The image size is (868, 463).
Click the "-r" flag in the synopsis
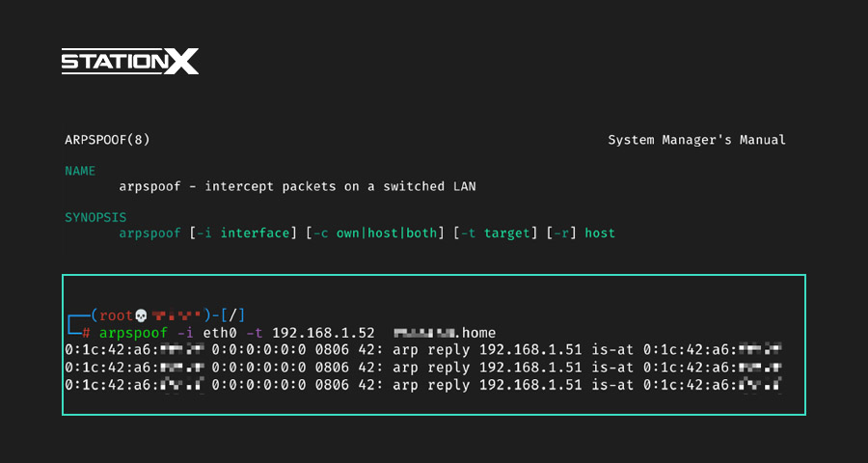tap(561, 232)
